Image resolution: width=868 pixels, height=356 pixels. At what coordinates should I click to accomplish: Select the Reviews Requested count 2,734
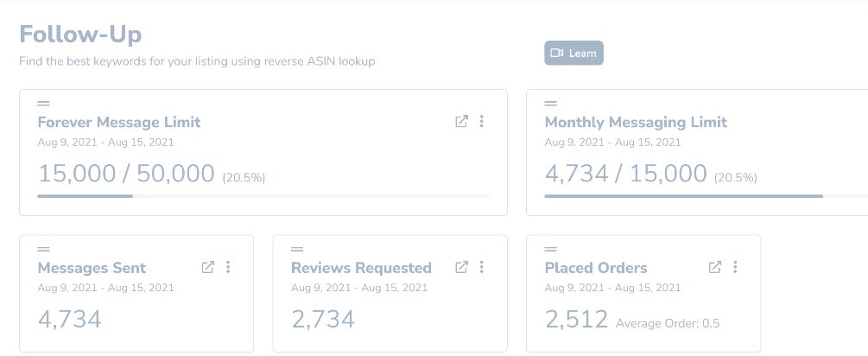pyautogui.click(x=323, y=320)
